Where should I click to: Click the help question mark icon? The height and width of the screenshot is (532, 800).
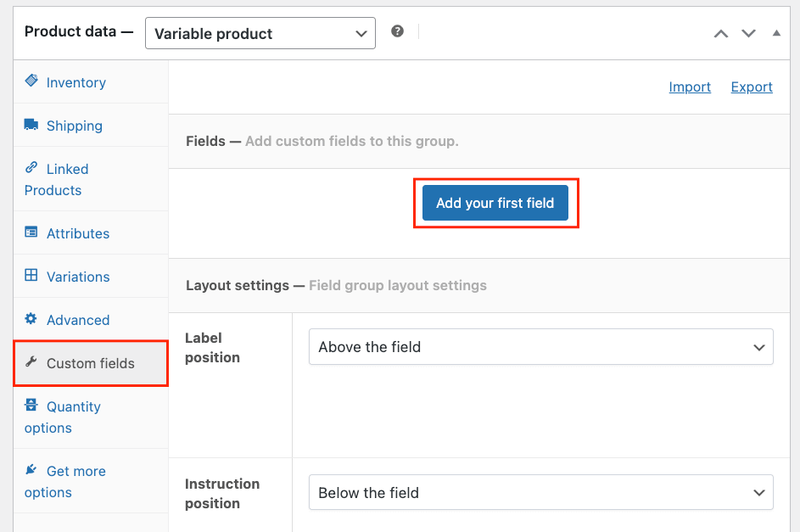(397, 31)
